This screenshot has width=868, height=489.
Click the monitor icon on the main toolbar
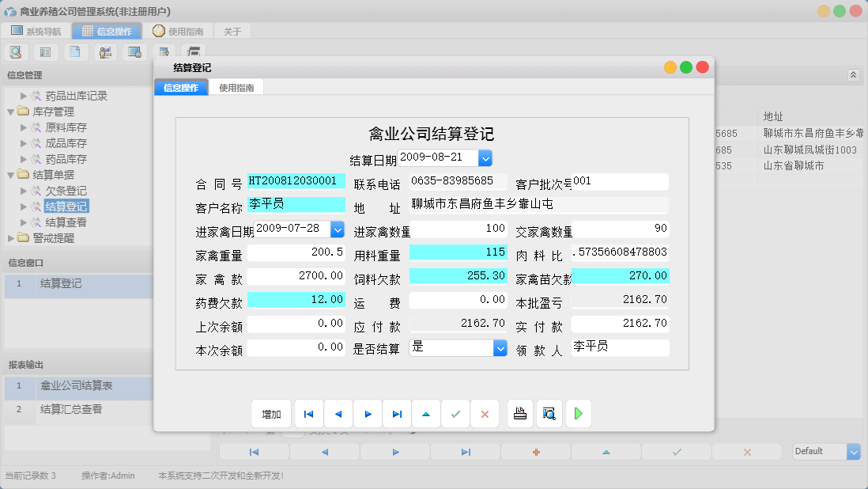tap(134, 51)
